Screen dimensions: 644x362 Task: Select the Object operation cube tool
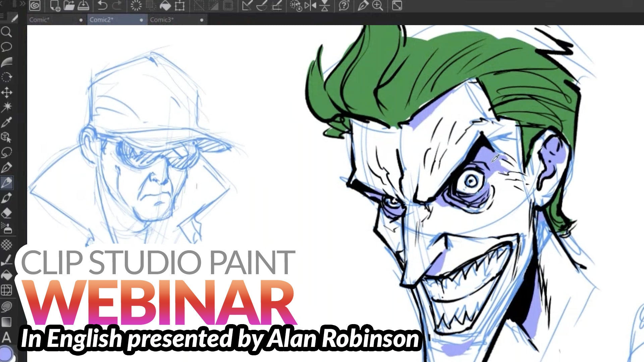coord(6,137)
